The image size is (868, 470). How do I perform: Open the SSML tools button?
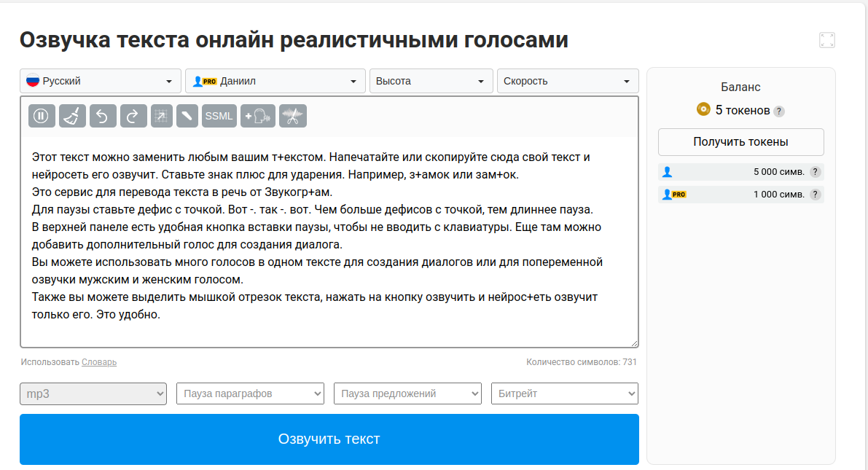[219, 116]
